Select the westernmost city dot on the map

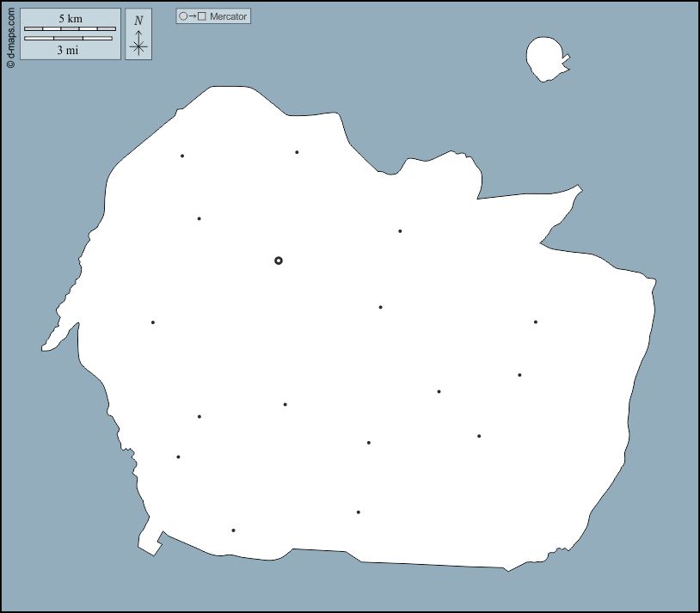click(x=153, y=322)
